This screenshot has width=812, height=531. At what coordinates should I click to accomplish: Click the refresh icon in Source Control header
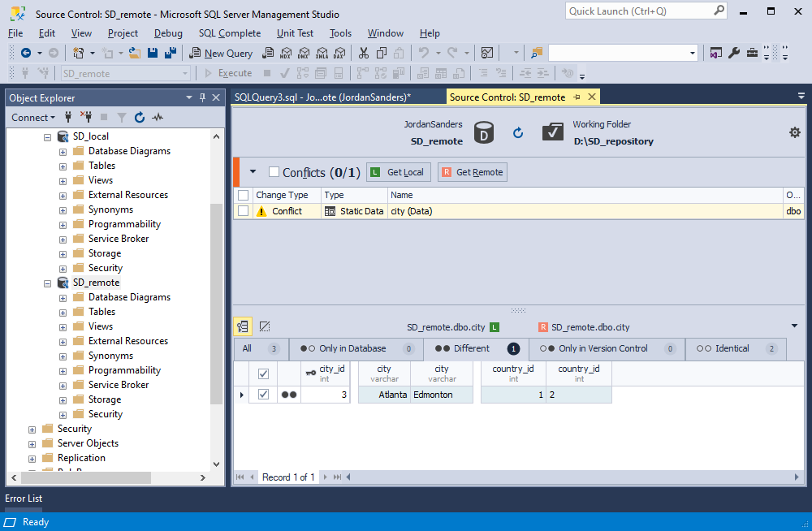click(x=518, y=133)
